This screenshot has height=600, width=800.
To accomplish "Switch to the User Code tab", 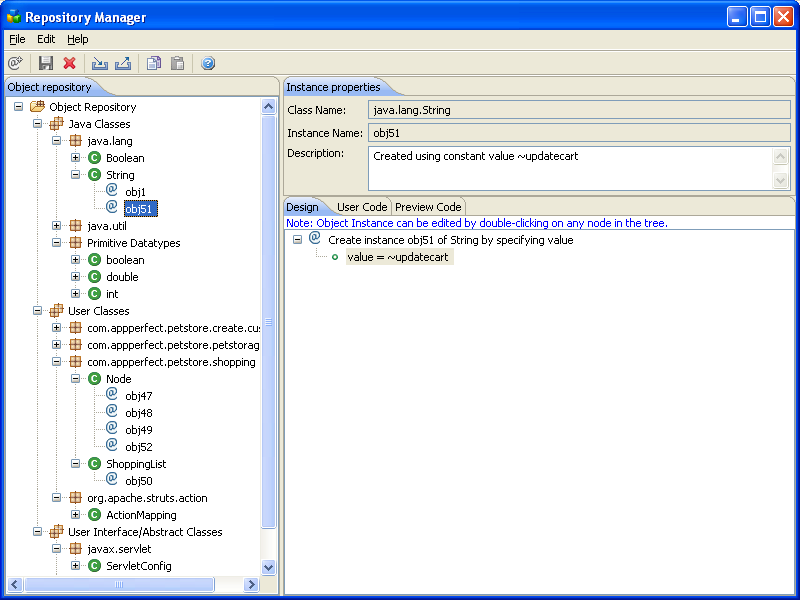I will click(362, 207).
